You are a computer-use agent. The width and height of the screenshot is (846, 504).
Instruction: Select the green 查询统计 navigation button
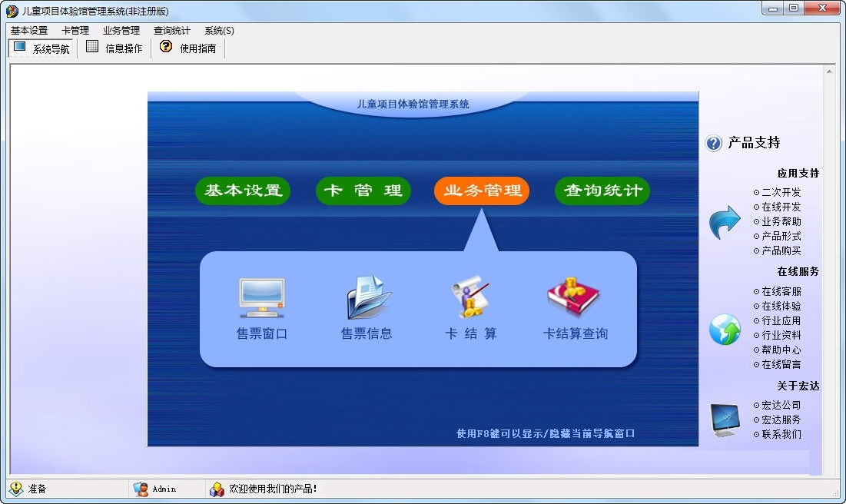click(x=602, y=191)
